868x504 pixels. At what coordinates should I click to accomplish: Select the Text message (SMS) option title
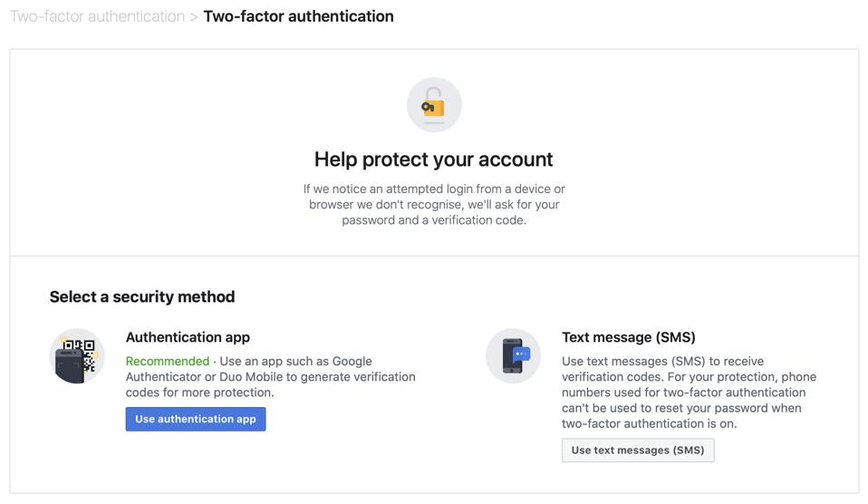coord(629,337)
